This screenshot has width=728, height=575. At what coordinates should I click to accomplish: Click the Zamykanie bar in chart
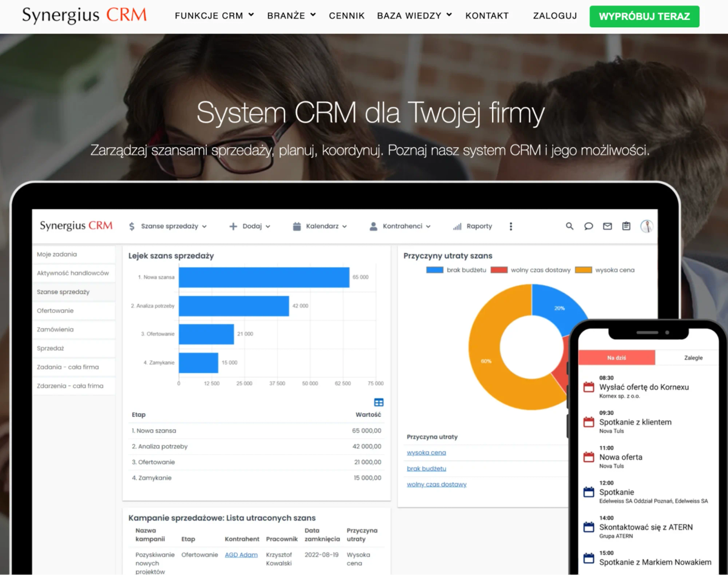pos(198,363)
